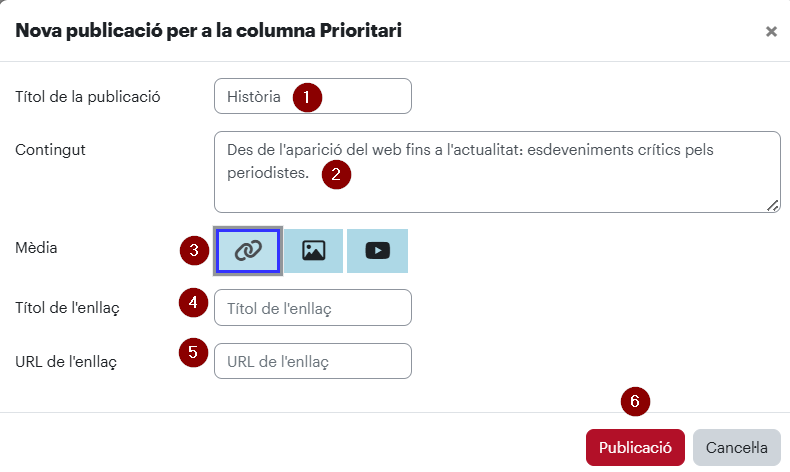Submit with the Publicació button
Viewport: 790px width, 472px height.
click(x=635, y=447)
